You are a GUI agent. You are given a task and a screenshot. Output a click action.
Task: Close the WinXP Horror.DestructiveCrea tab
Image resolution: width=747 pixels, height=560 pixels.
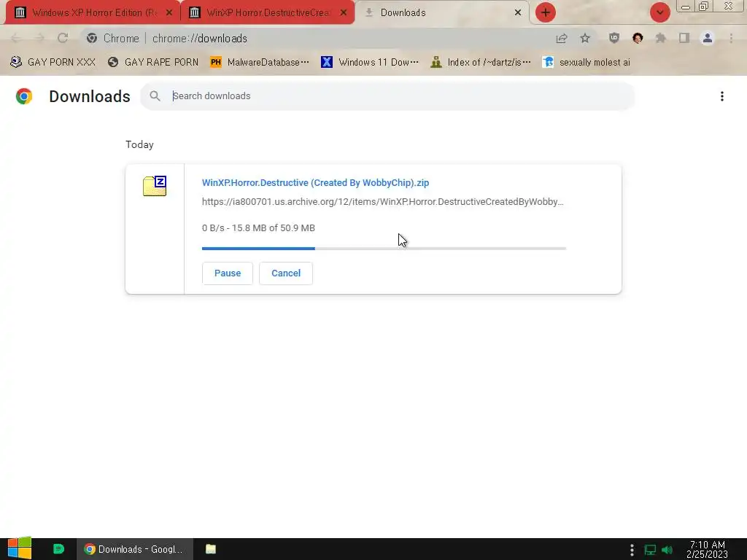click(344, 13)
